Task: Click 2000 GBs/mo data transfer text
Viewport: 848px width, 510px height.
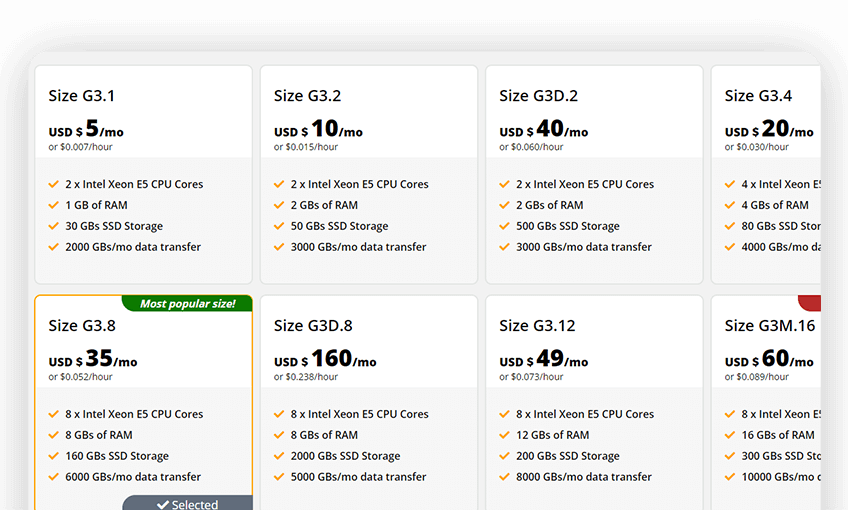Action: pos(133,247)
